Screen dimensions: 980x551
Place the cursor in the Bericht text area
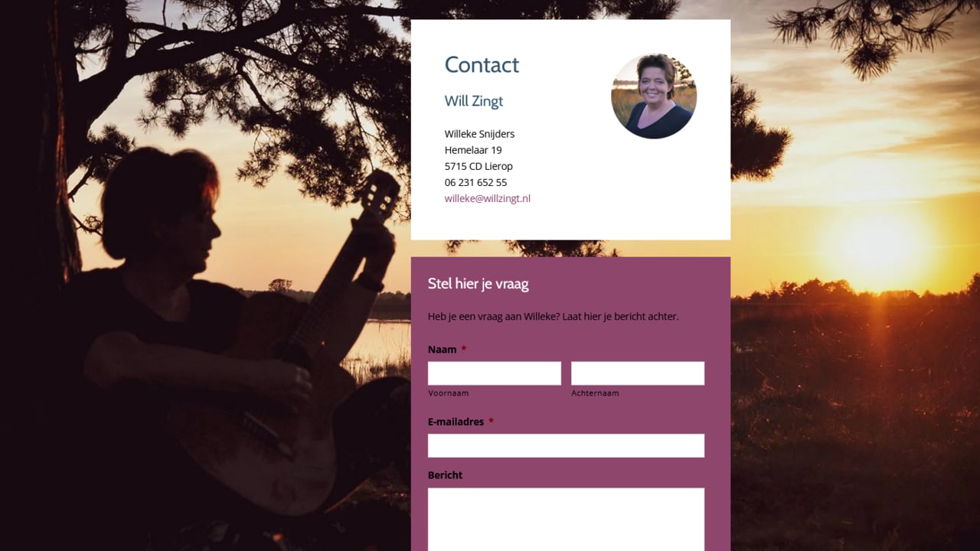point(566,520)
